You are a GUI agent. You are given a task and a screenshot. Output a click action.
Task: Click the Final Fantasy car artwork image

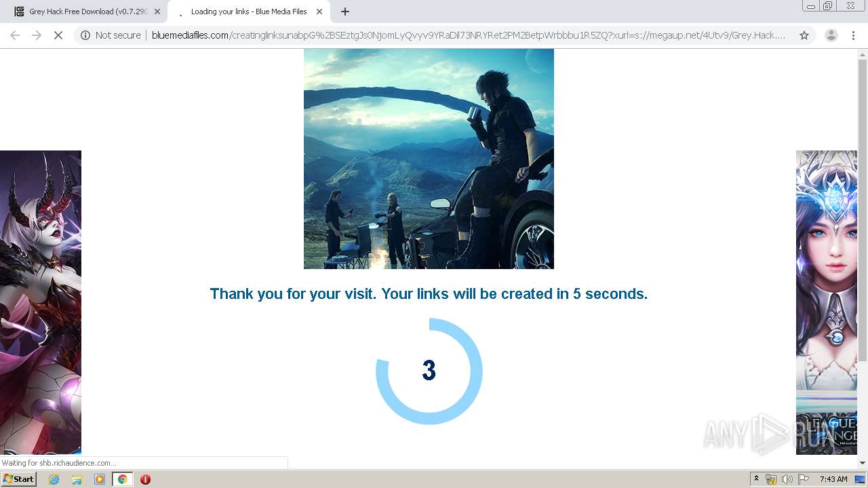pos(429,159)
